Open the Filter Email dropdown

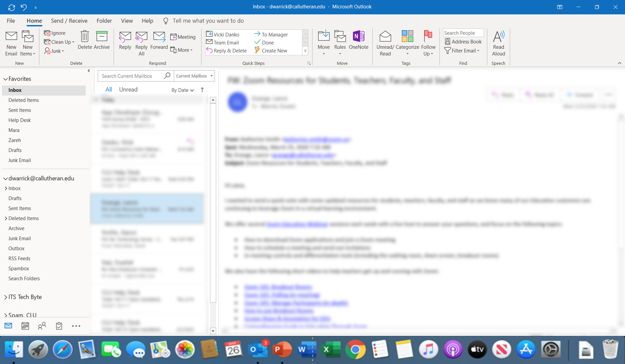pyautogui.click(x=462, y=51)
